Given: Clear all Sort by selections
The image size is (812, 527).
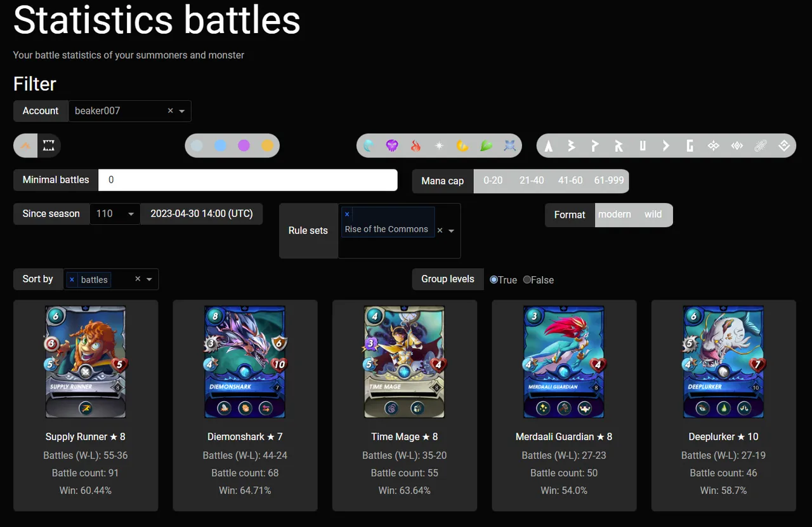Looking at the screenshot, I should point(138,279).
